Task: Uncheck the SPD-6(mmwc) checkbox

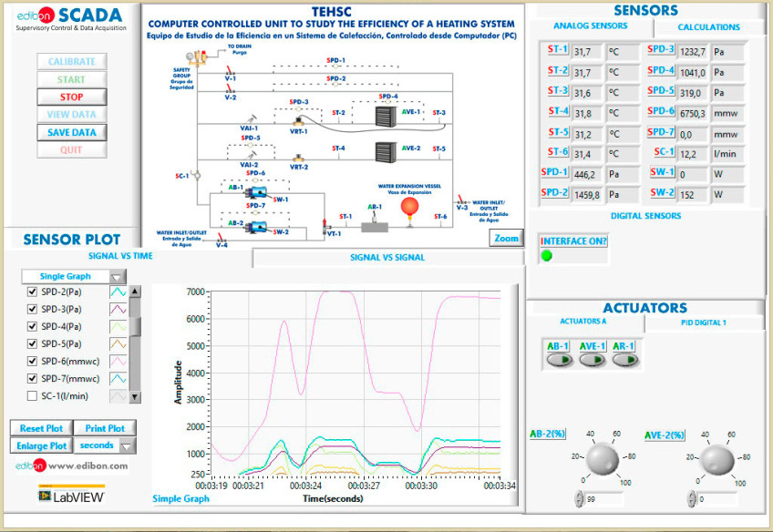Action: click(x=33, y=361)
